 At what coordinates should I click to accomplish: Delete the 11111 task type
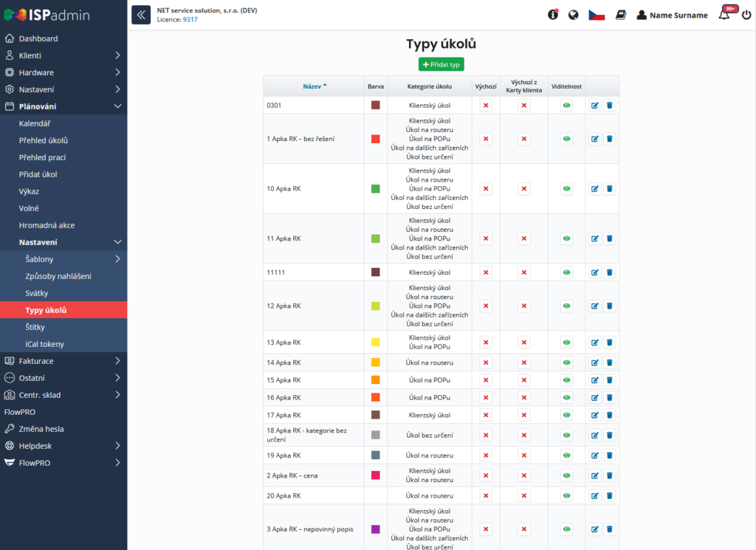coord(609,272)
